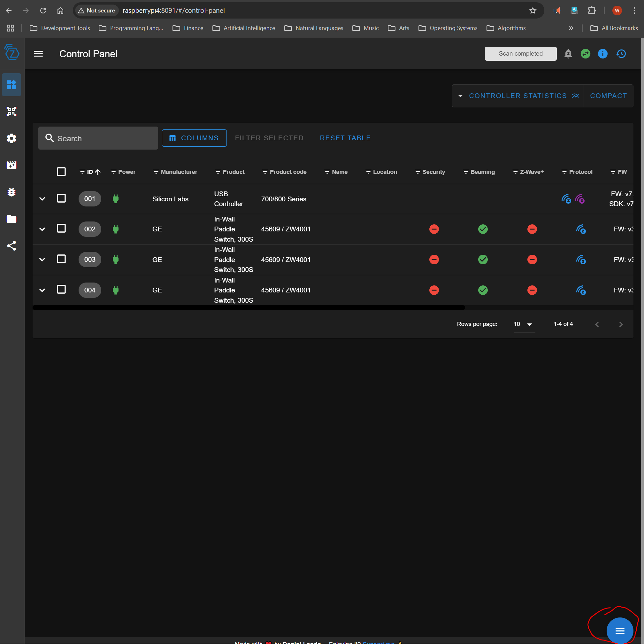Click the red security icon in row 002

[434, 229]
